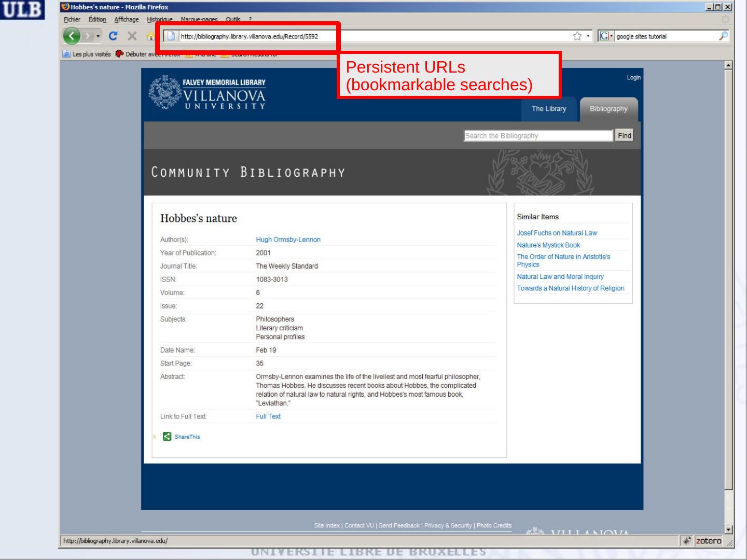Click author Hugh Ormsby-Lennon link
747x560 pixels.
(288, 240)
